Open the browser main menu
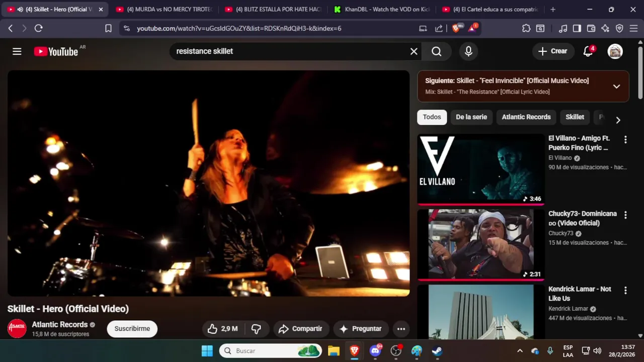This screenshot has height=362, width=644. [x=633, y=29]
